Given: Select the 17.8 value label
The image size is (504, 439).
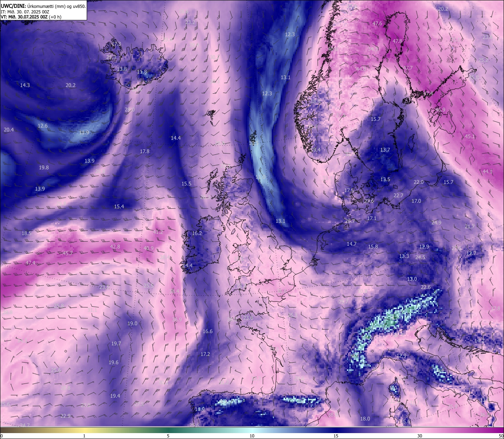Looking at the screenshot, I should [x=145, y=152].
